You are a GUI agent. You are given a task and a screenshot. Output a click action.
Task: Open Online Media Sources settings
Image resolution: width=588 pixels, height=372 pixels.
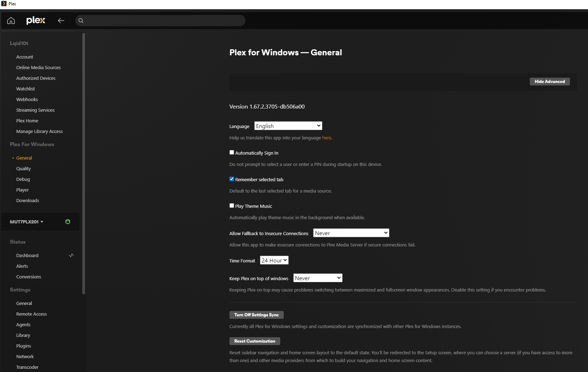click(38, 67)
